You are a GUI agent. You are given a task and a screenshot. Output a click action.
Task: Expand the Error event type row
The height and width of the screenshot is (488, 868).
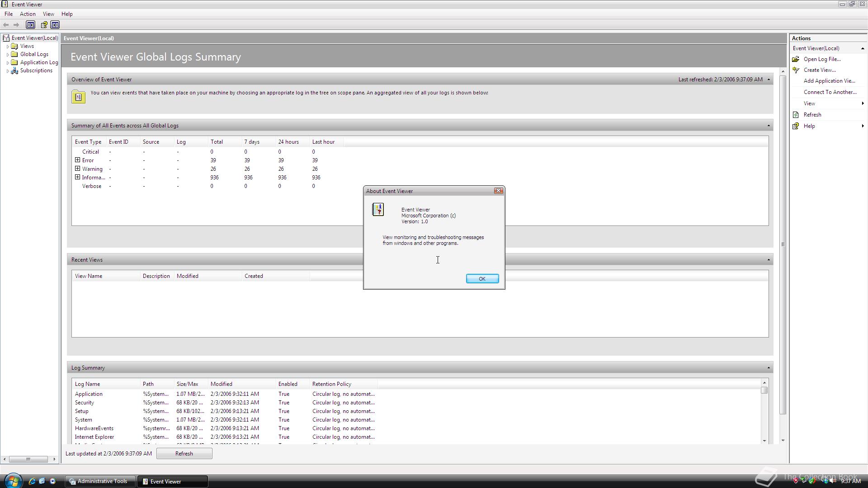point(77,160)
